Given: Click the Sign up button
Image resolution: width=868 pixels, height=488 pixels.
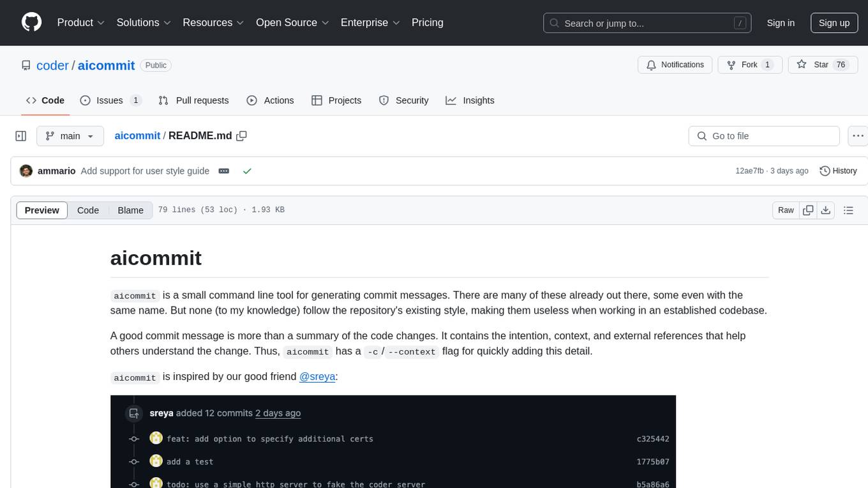Looking at the screenshot, I should [x=834, y=23].
